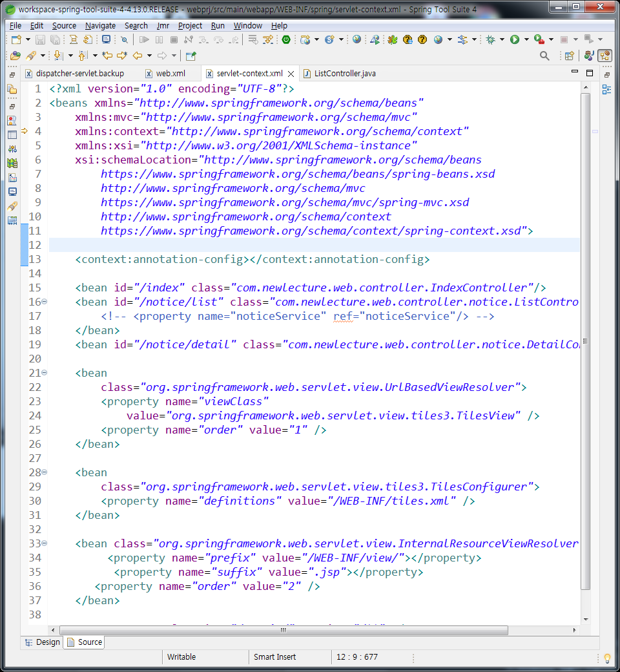The width and height of the screenshot is (620, 672).
Task: Click the New file toolbar icon
Action: coord(16,40)
